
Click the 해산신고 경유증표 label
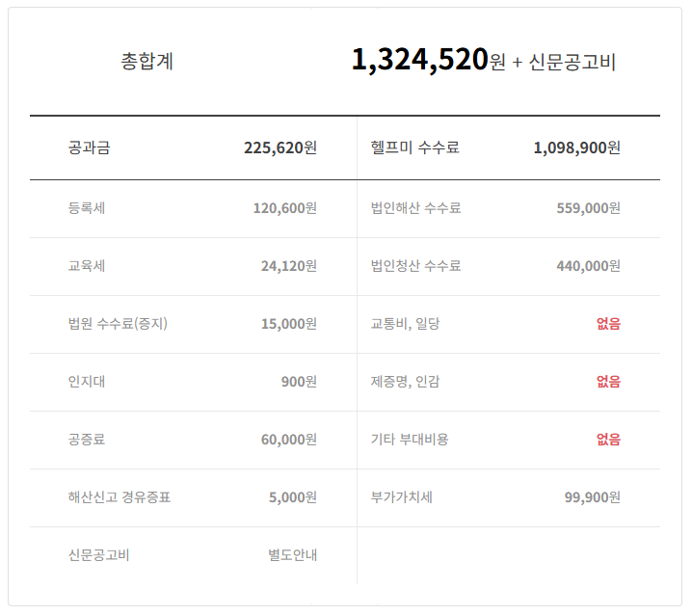(x=120, y=497)
